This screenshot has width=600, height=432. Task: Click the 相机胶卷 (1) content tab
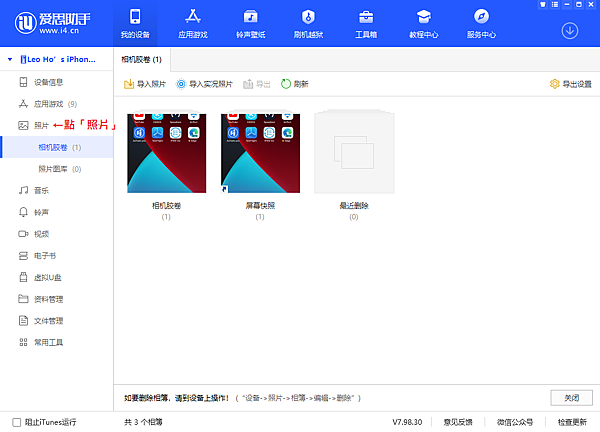click(142, 60)
